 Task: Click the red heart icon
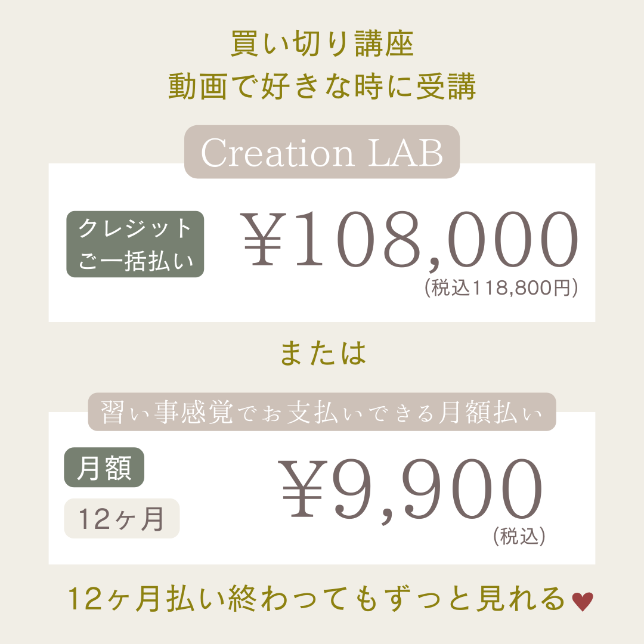(583, 602)
